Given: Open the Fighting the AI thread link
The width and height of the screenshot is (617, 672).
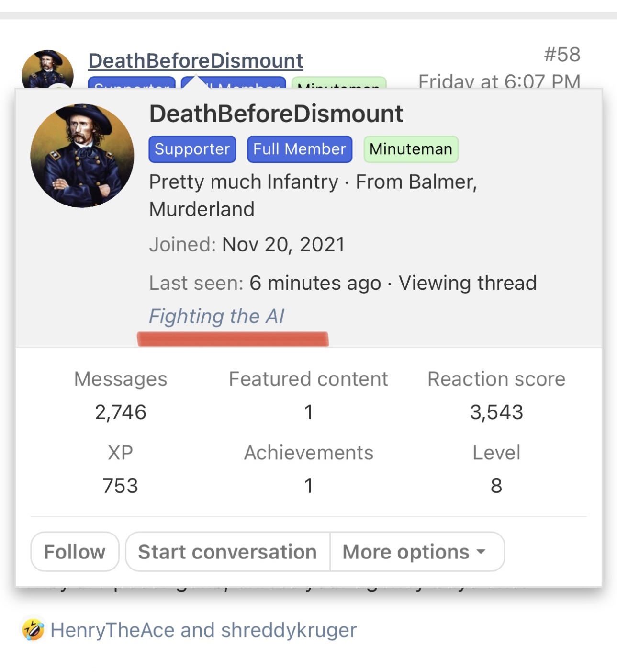Looking at the screenshot, I should [217, 317].
